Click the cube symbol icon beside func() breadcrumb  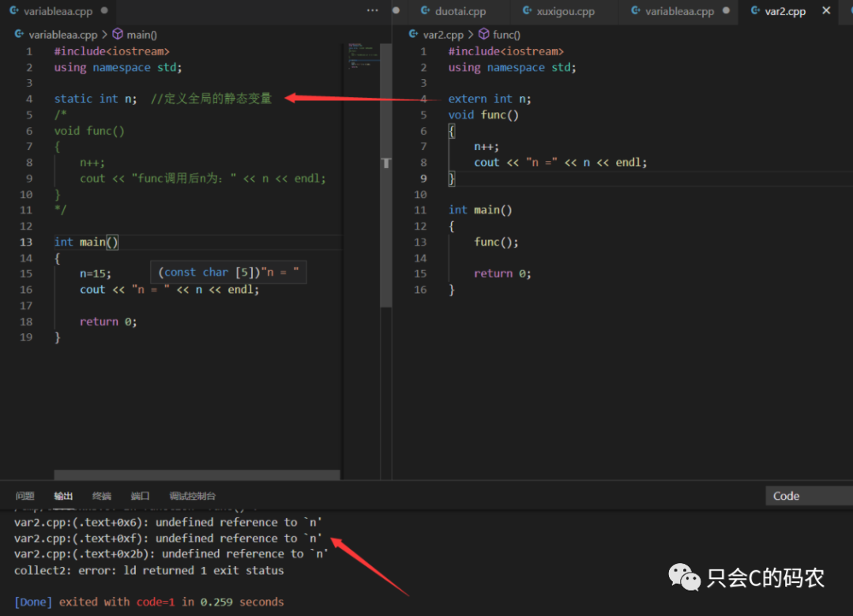click(483, 34)
